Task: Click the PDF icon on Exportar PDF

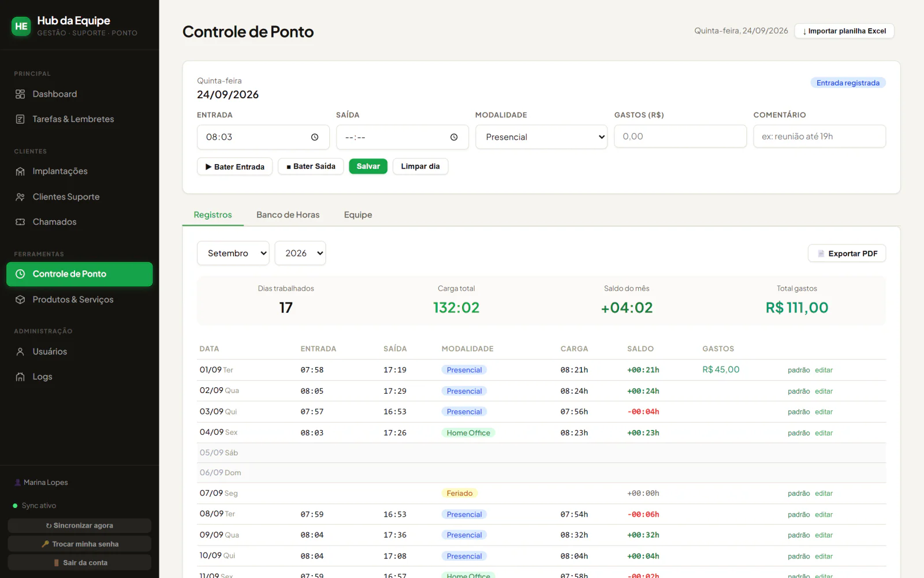Action: click(821, 253)
